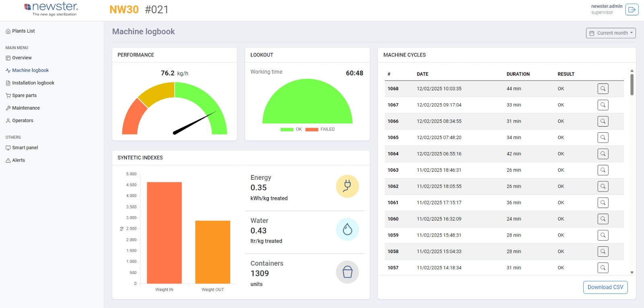Open the Current month dropdown
The height and width of the screenshot is (308, 644).
[x=611, y=33]
